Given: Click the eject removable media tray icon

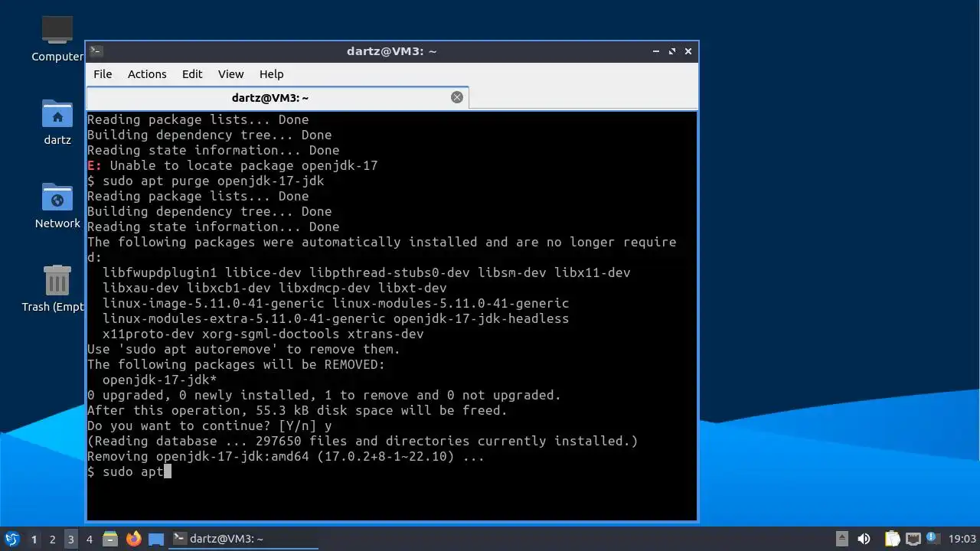Looking at the screenshot, I should coord(841,539).
